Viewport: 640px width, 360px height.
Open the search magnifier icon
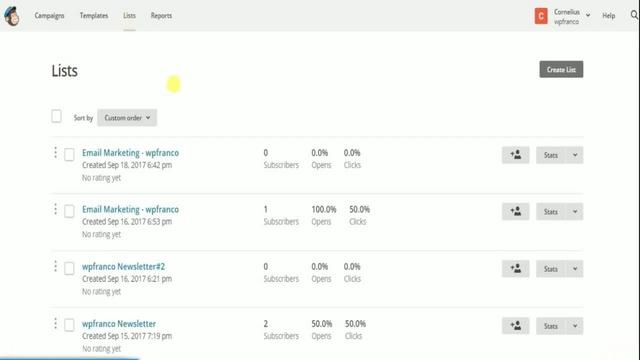pyautogui.click(x=634, y=15)
